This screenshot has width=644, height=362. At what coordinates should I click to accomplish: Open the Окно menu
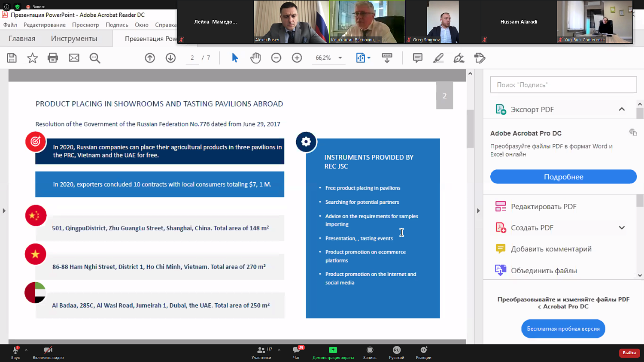point(142,25)
